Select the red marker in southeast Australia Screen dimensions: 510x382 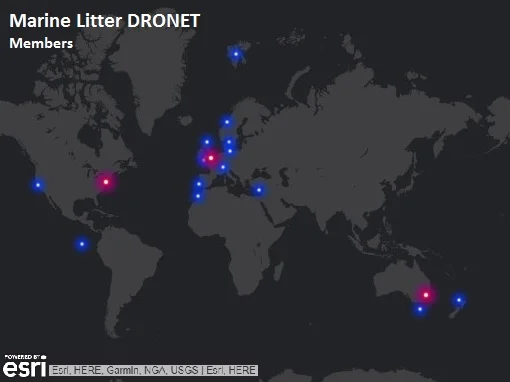(x=426, y=295)
